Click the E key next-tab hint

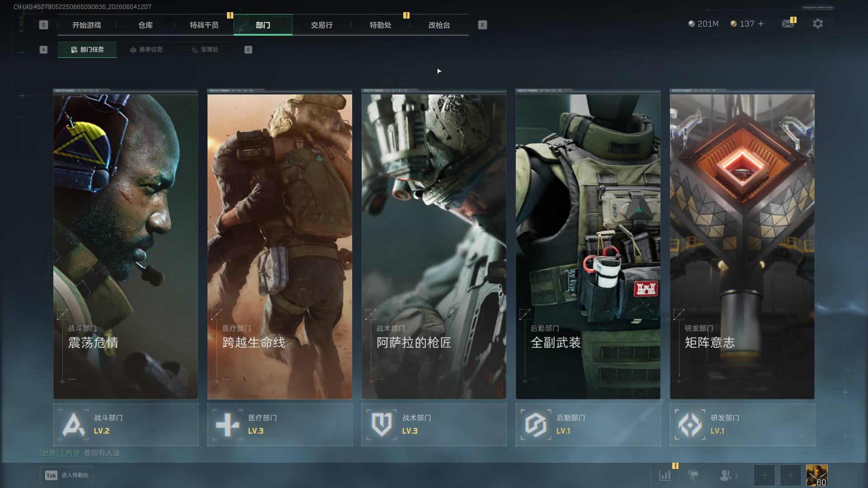pyautogui.click(x=482, y=25)
